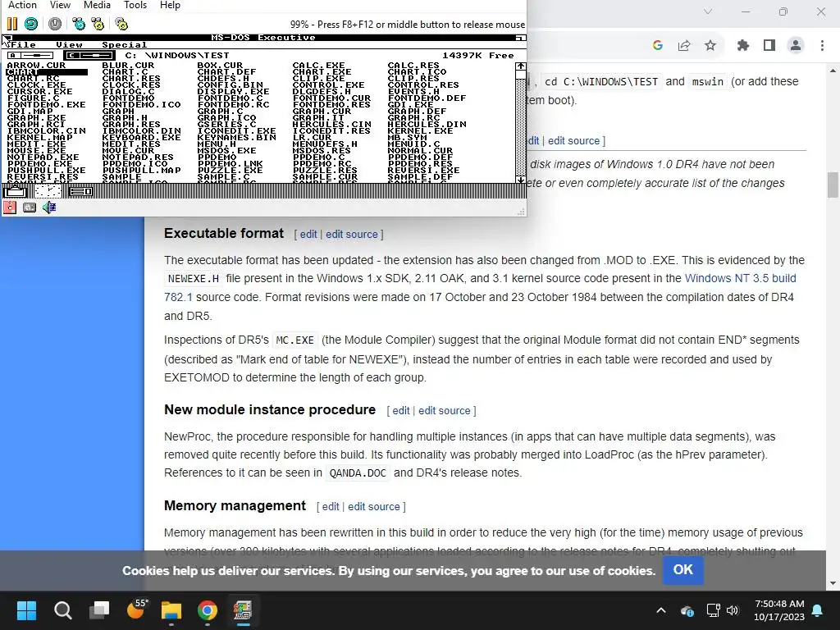Screen dimensions: 840x630
Task: Click edit source beside Memory management
Action: [x=374, y=506]
